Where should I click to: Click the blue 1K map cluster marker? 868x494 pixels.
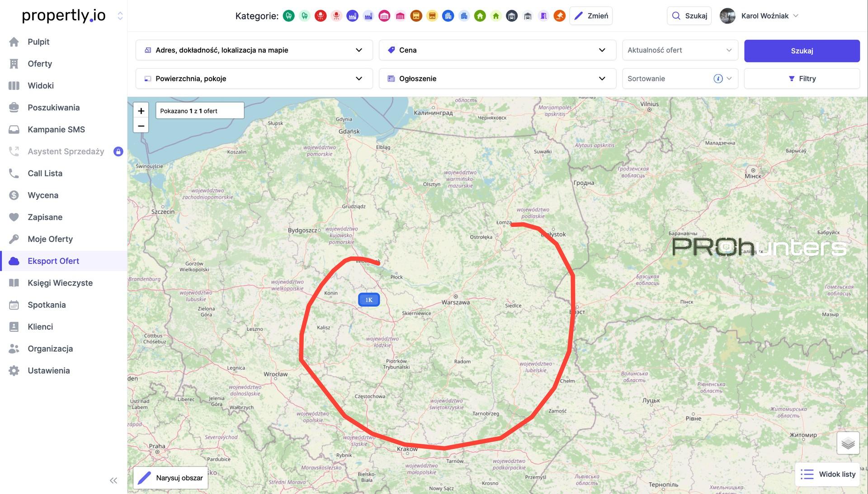(369, 300)
